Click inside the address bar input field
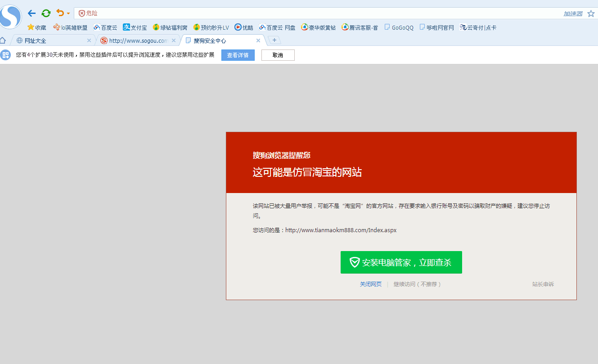This screenshot has height=364, width=598. (270, 13)
